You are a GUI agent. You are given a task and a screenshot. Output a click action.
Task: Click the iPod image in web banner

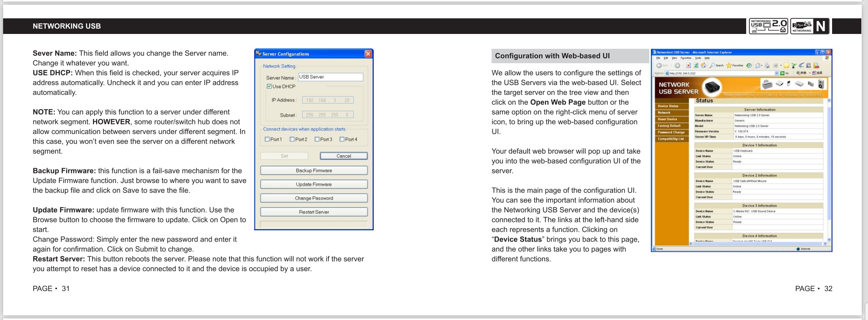pos(789,84)
